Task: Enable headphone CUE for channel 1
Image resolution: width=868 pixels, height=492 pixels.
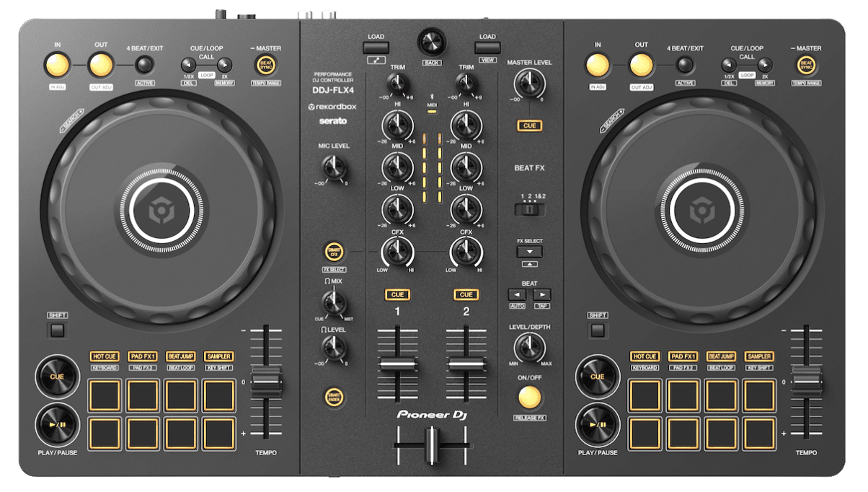Action: [397, 294]
